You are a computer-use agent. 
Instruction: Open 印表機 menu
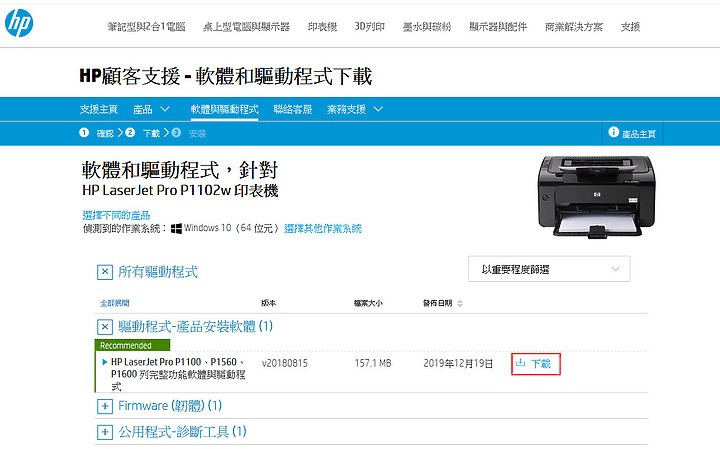322,27
